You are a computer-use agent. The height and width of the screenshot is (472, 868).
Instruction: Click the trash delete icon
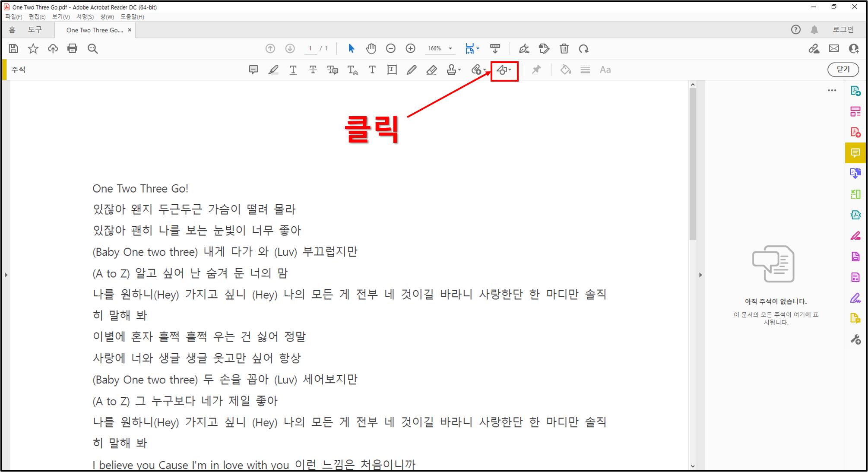pos(564,49)
